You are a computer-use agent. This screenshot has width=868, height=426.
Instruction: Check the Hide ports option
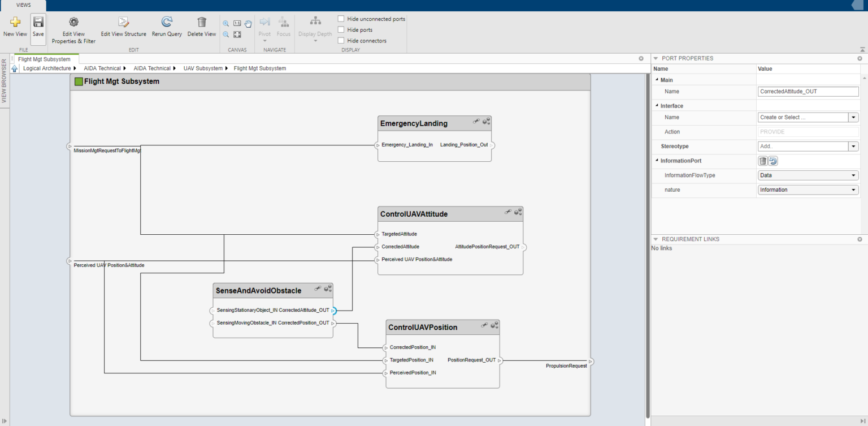tap(341, 29)
